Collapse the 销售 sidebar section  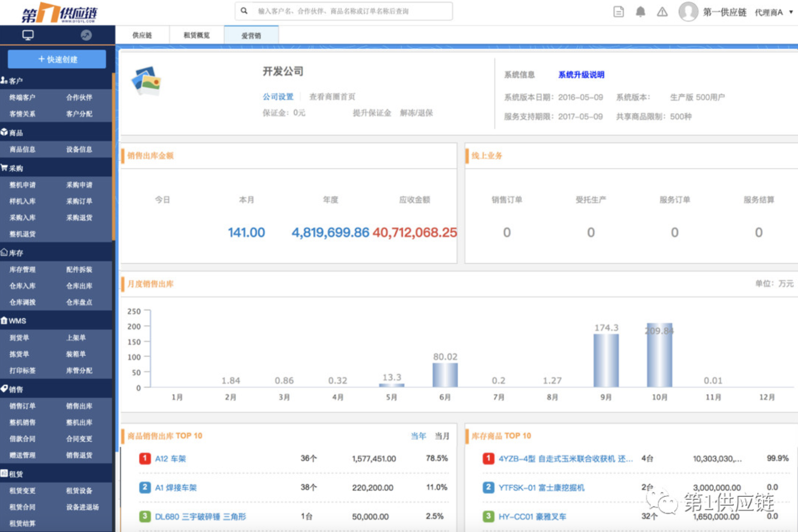click(16, 389)
